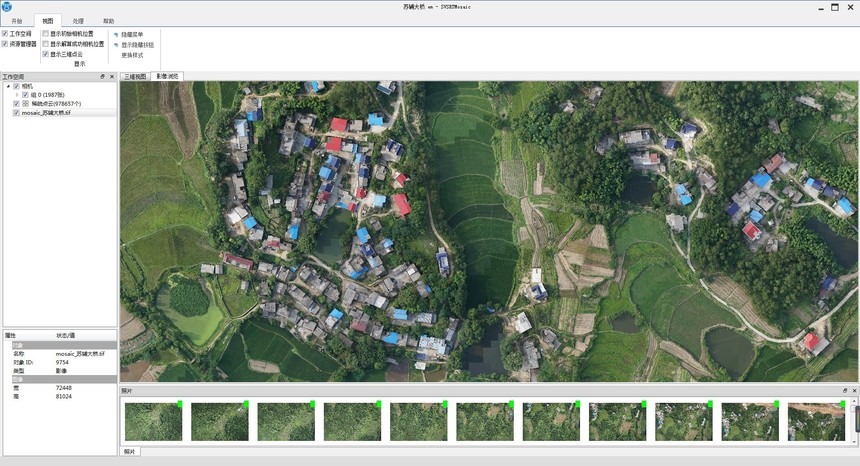Select the last thumbnail showing an orange dirt road
The image size is (860, 466).
[817, 422]
